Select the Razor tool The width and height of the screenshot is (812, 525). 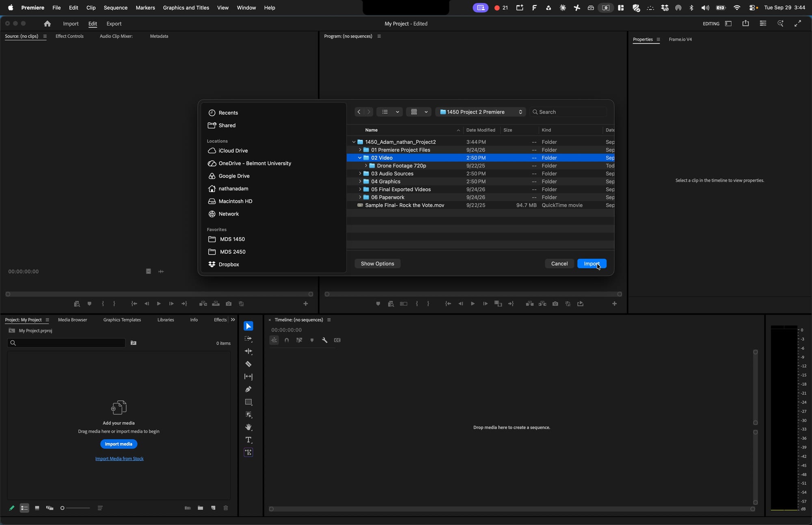tap(248, 364)
